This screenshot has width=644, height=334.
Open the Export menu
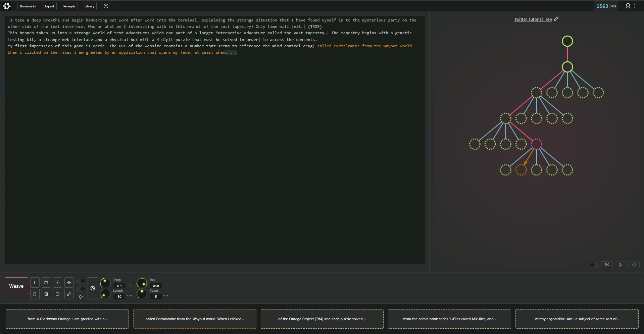coord(50,6)
